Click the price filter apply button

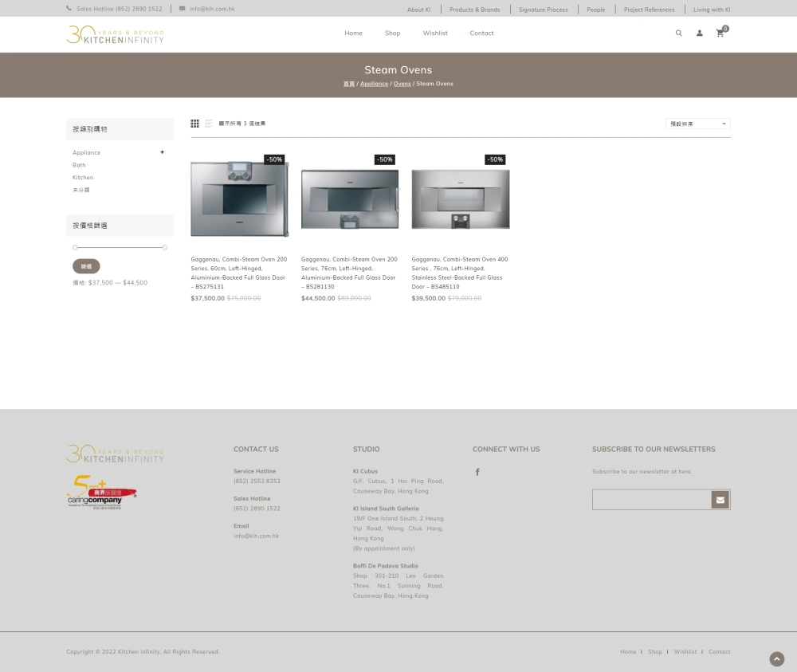86,266
